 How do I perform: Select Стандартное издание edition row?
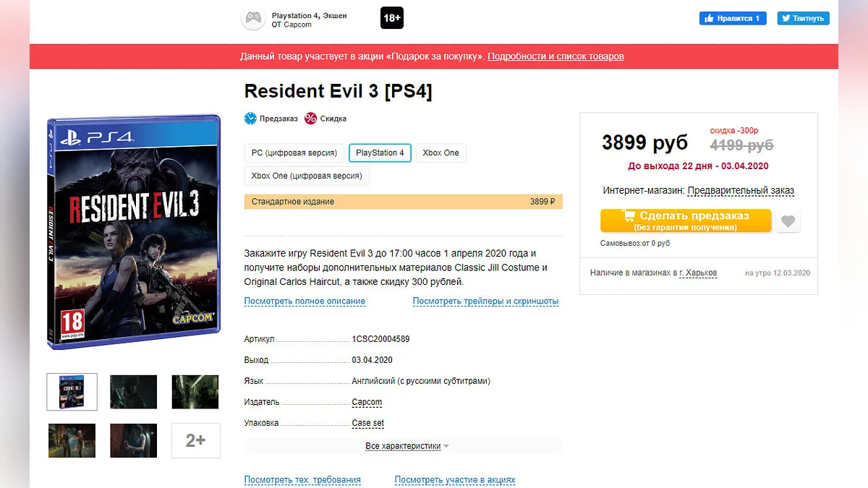click(404, 202)
